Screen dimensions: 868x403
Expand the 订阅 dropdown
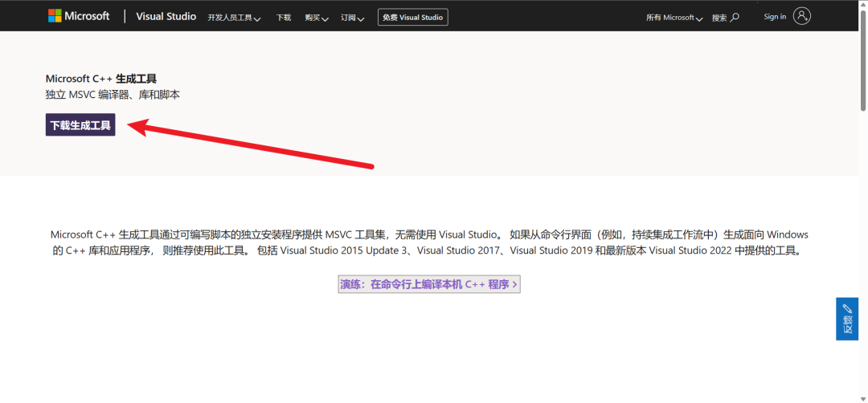[x=352, y=18]
